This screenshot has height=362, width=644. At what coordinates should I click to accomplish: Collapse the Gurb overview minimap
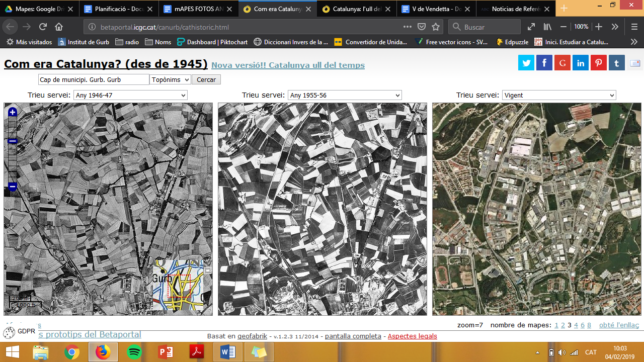coord(208,270)
